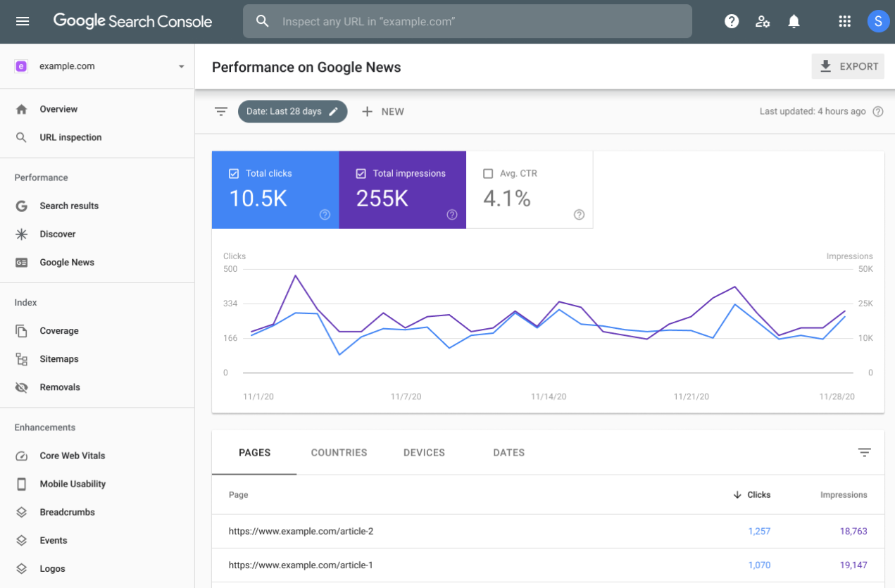
Task: Click the help question mark icon in header
Action: pos(732,21)
